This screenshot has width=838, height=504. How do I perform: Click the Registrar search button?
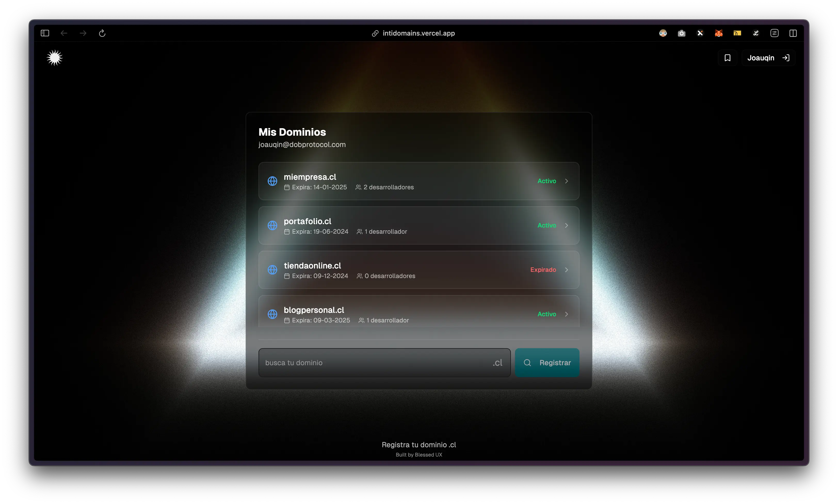[547, 363]
